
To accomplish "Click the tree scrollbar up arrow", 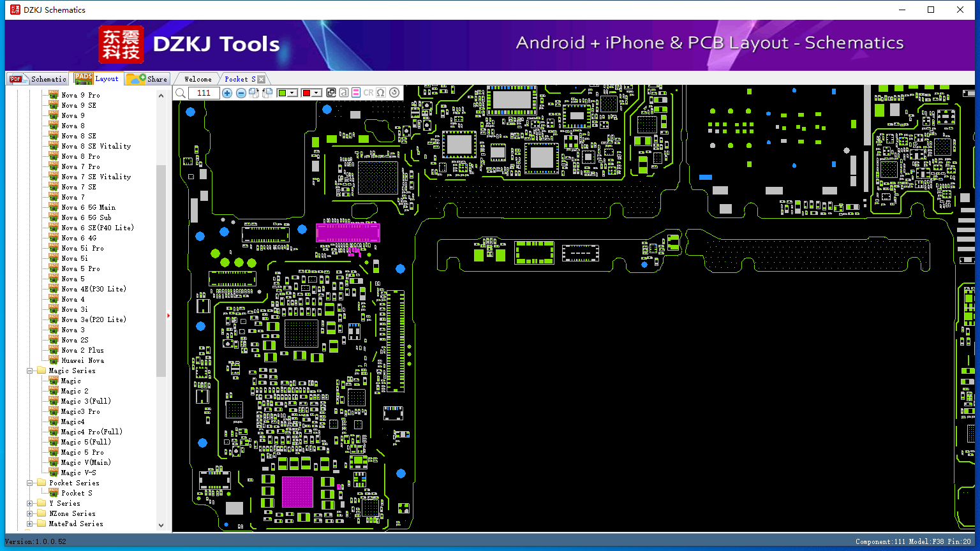I will pos(161,96).
